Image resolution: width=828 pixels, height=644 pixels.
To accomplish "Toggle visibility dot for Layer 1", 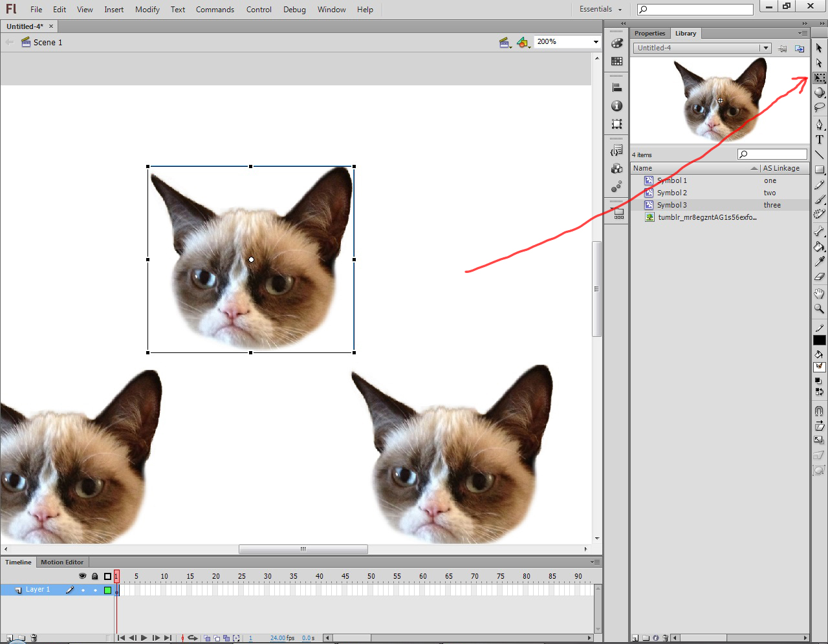I will pyautogui.click(x=83, y=590).
